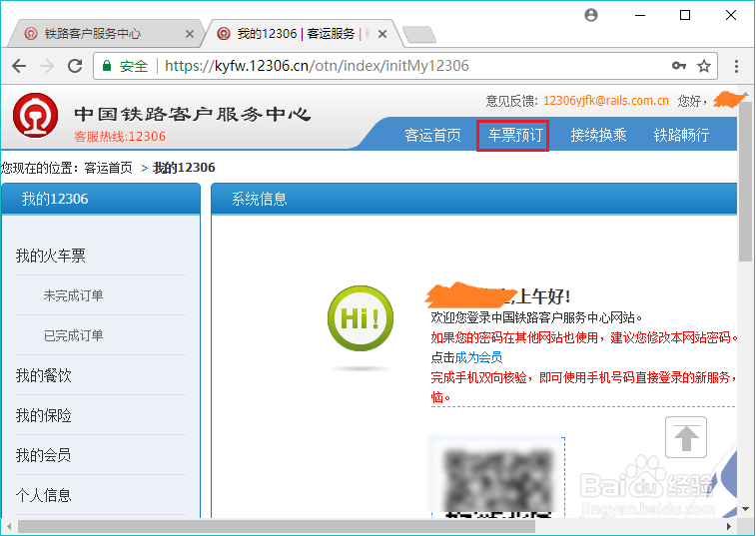Viewport: 756px width, 536px height.
Task: Click the horizontal scrollbar right arrow
Action: tap(729, 526)
